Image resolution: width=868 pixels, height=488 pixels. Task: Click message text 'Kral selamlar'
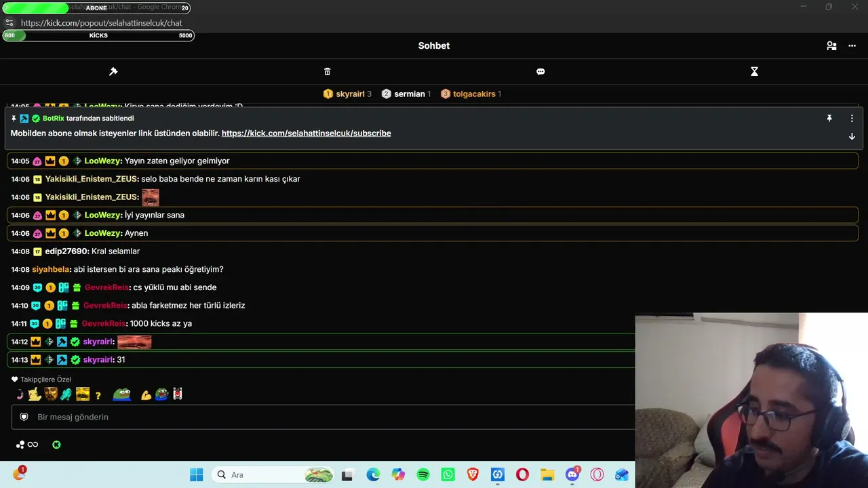pos(115,251)
